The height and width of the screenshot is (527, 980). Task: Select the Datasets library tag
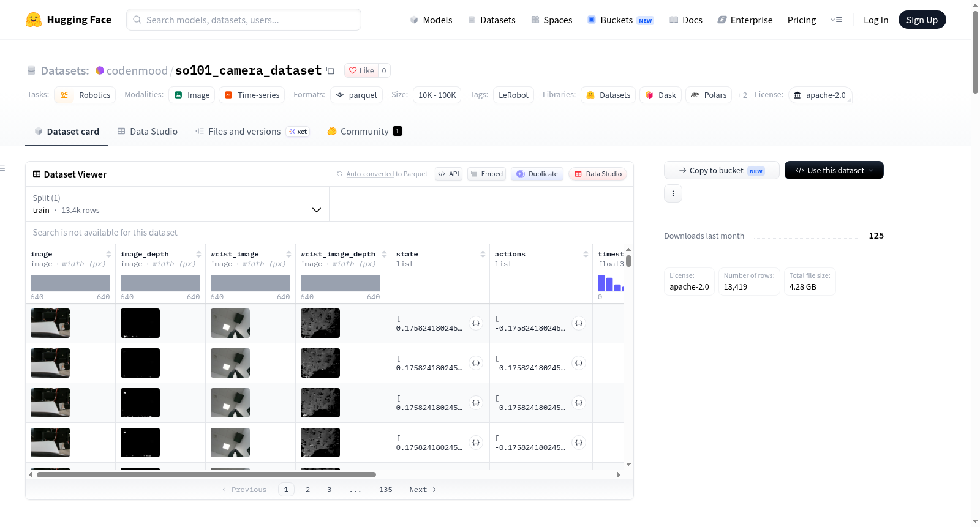[x=608, y=95]
